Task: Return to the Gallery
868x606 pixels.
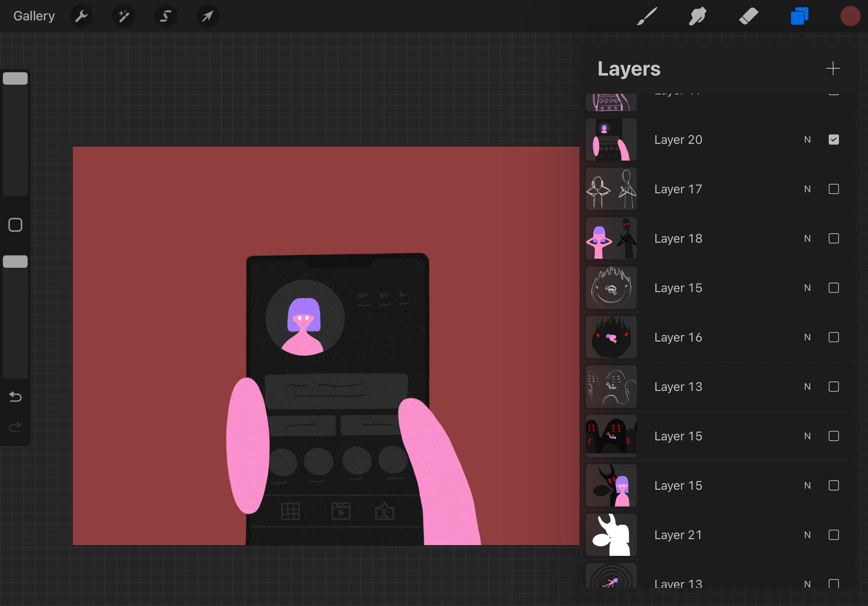Action: click(x=34, y=16)
